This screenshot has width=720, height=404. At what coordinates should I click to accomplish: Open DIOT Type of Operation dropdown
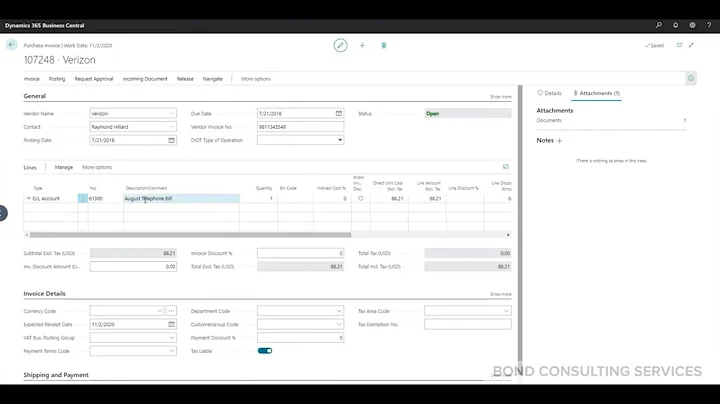340,140
